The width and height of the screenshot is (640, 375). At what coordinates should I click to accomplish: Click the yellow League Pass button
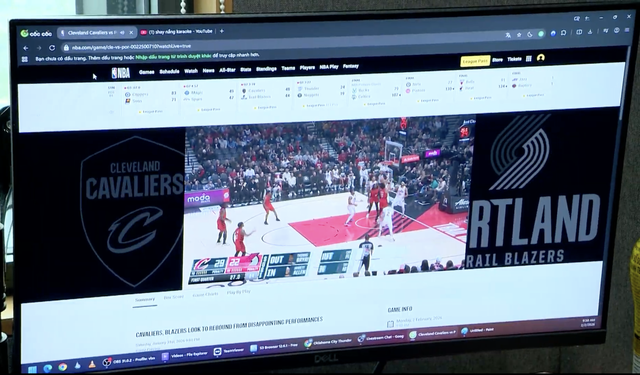pos(475,61)
